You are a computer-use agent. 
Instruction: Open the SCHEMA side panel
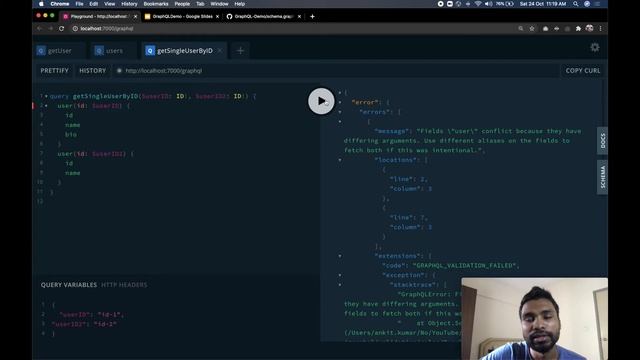[602, 177]
